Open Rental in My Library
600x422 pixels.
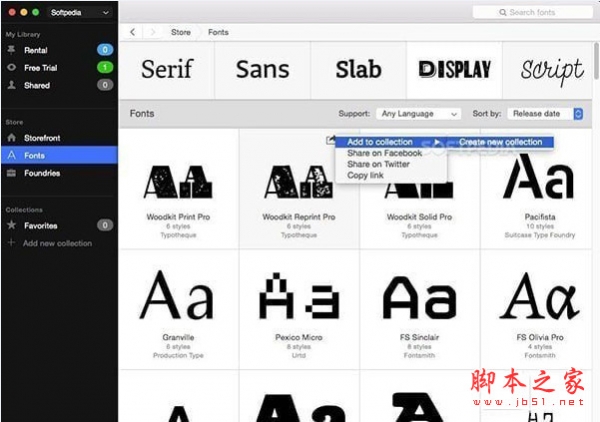[x=59, y=50]
